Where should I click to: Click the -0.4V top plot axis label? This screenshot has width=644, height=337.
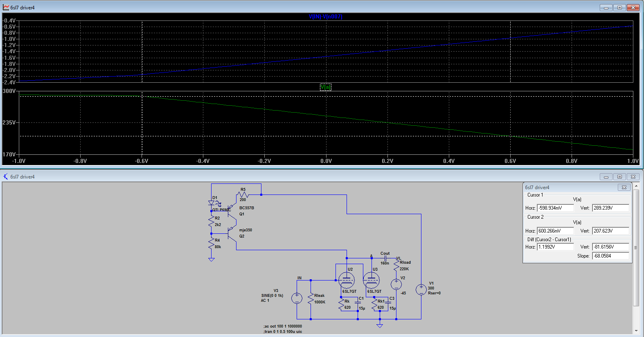point(9,20)
